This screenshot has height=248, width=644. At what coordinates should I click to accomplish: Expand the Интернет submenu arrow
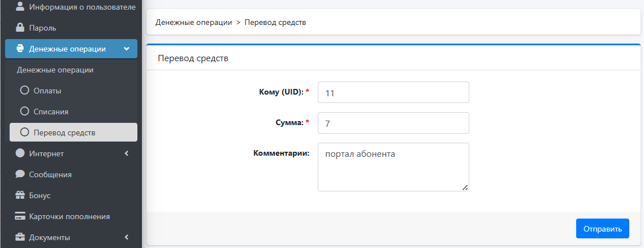tap(127, 153)
